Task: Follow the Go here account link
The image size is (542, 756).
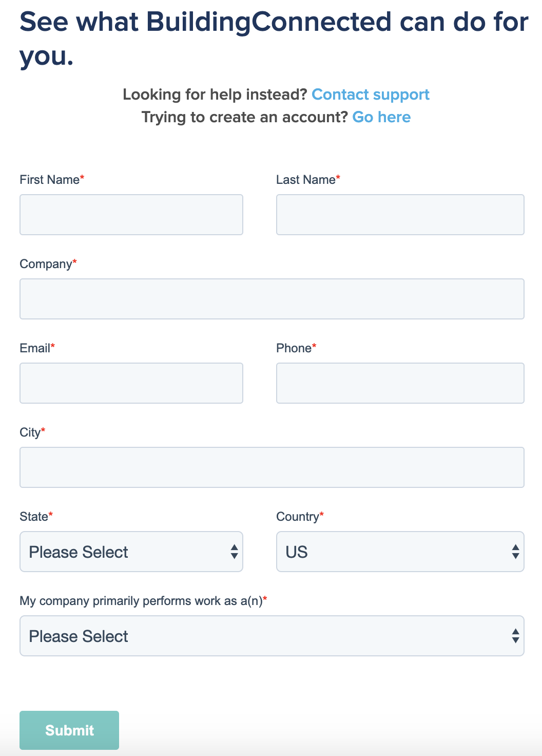Action: click(x=381, y=117)
